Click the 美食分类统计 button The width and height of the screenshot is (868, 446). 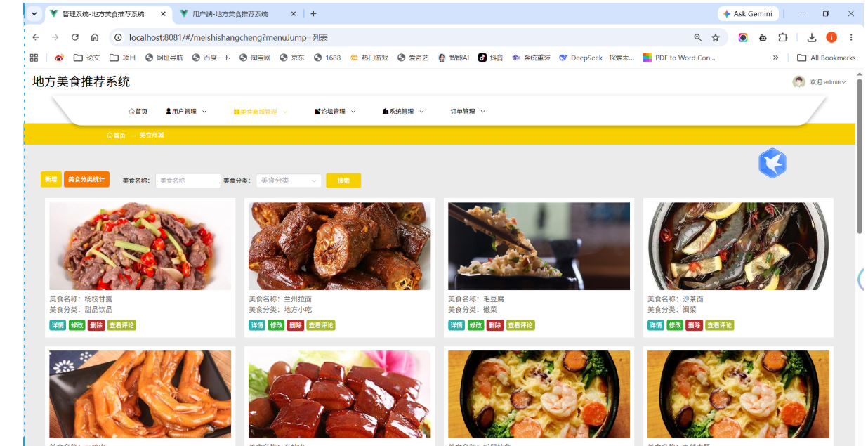click(86, 180)
